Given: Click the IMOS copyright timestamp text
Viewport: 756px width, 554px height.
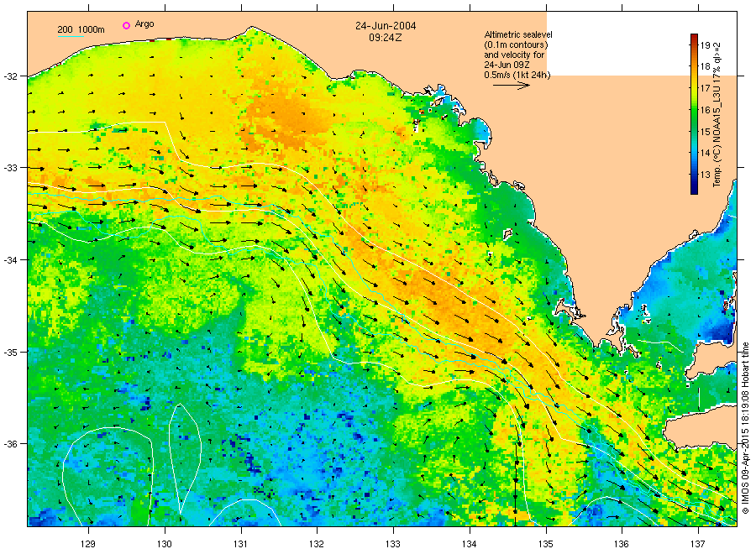Looking at the screenshot, I should coord(745,428).
